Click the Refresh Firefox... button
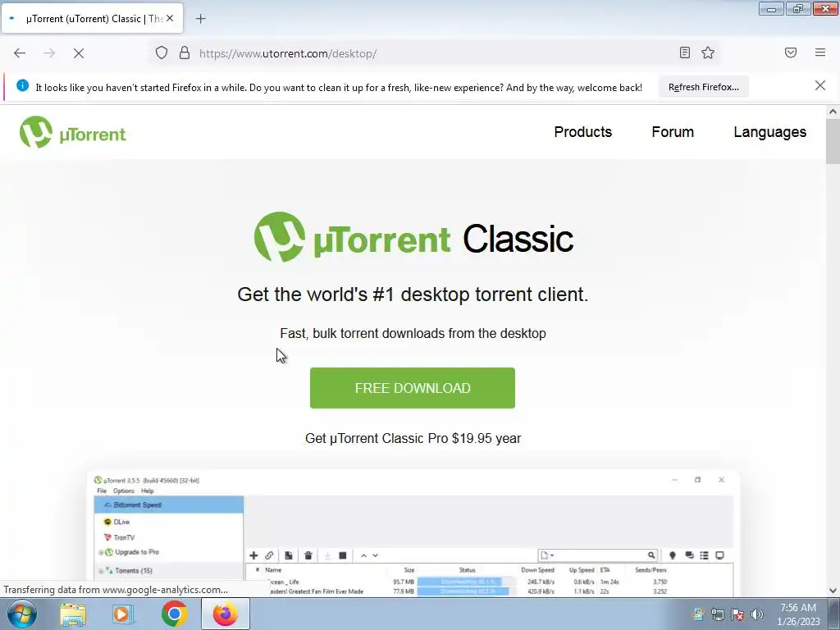Screen dimensions: 840x630 tap(703, 87)
